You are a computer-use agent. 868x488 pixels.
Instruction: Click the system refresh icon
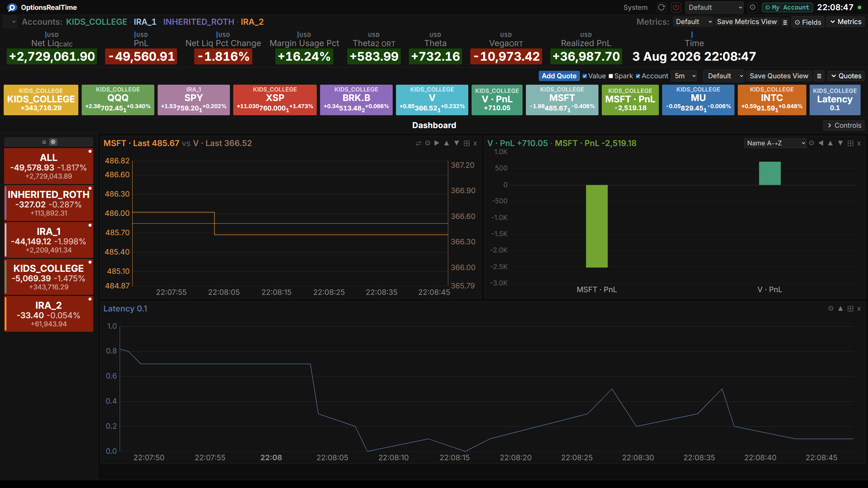coord(661,7)
